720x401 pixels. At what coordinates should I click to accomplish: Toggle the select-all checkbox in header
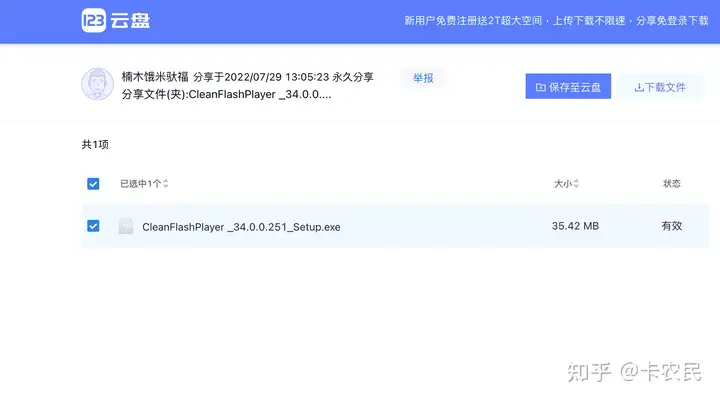[x=93, y=184]
